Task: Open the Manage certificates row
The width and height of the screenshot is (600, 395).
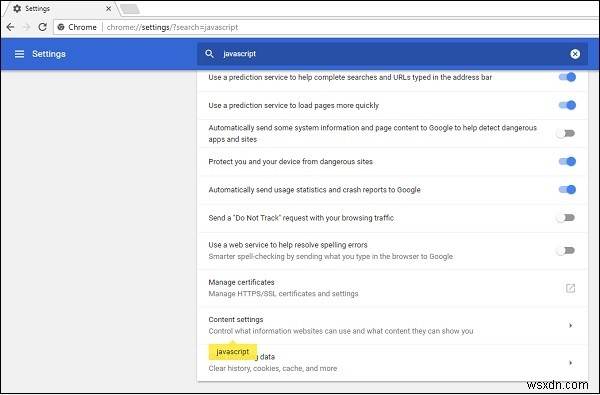Action: coord(392,288)
